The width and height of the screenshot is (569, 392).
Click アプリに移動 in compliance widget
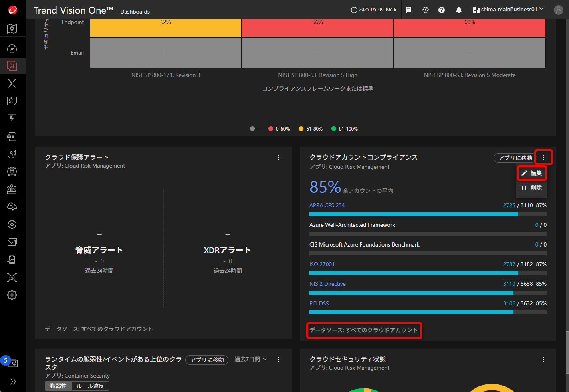pos(515,158)
